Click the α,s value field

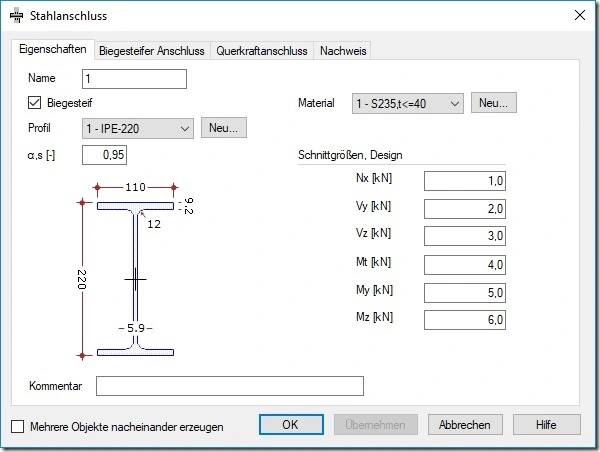pyautogui.click(x=104, y=155)
